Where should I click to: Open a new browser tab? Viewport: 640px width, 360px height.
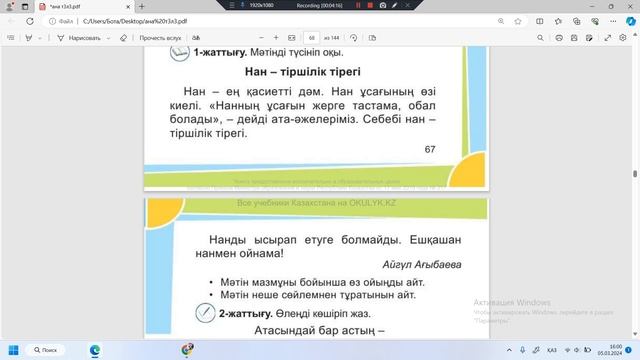[x=142, y=7]
